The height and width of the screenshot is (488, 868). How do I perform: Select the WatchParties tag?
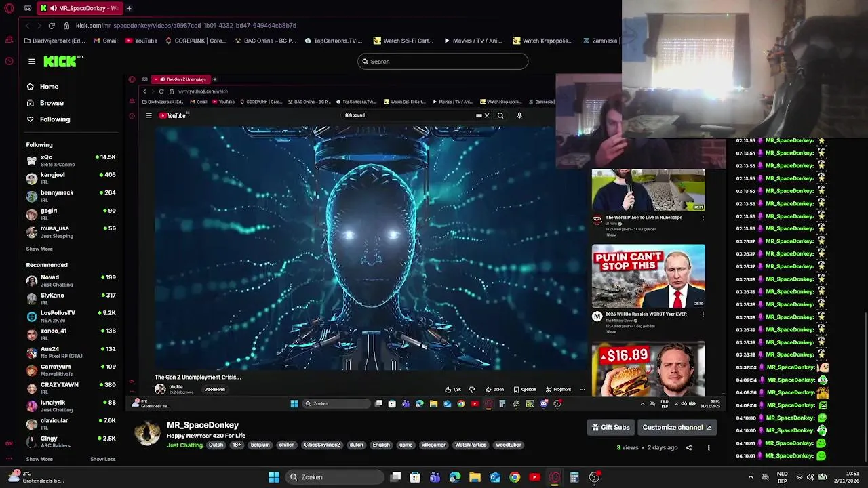(471, 445)
